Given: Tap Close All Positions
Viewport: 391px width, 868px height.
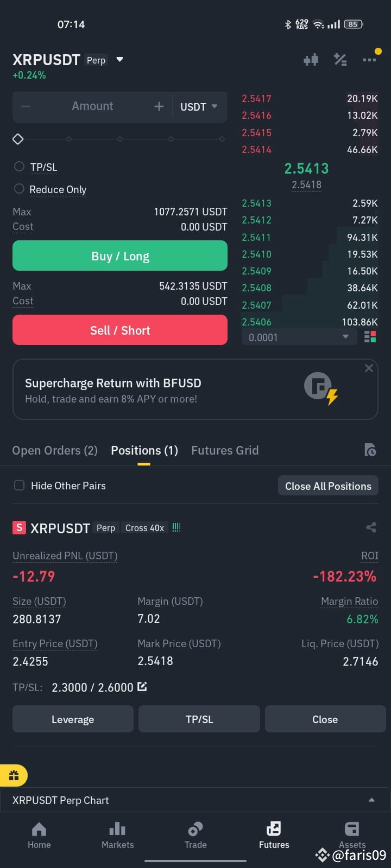Looking at the screenshot, I should 328,486.
